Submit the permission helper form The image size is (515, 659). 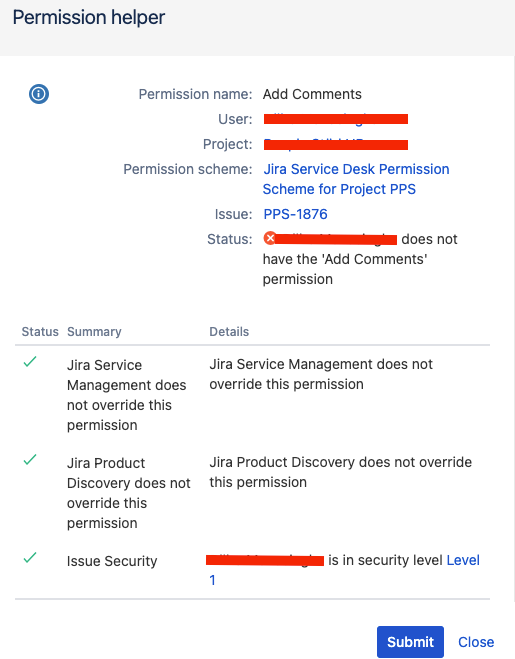(410, 642)
